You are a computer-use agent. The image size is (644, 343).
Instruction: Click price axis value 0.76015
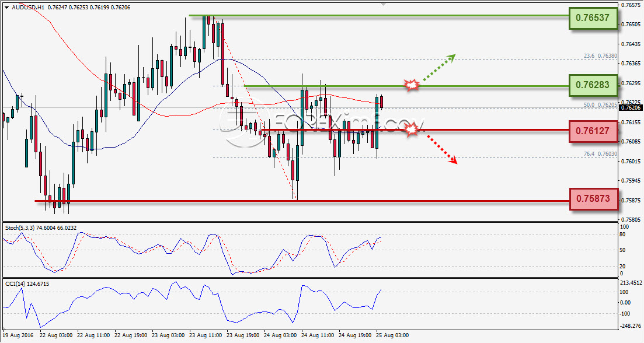pyautogui.click(x=631, y=161)
